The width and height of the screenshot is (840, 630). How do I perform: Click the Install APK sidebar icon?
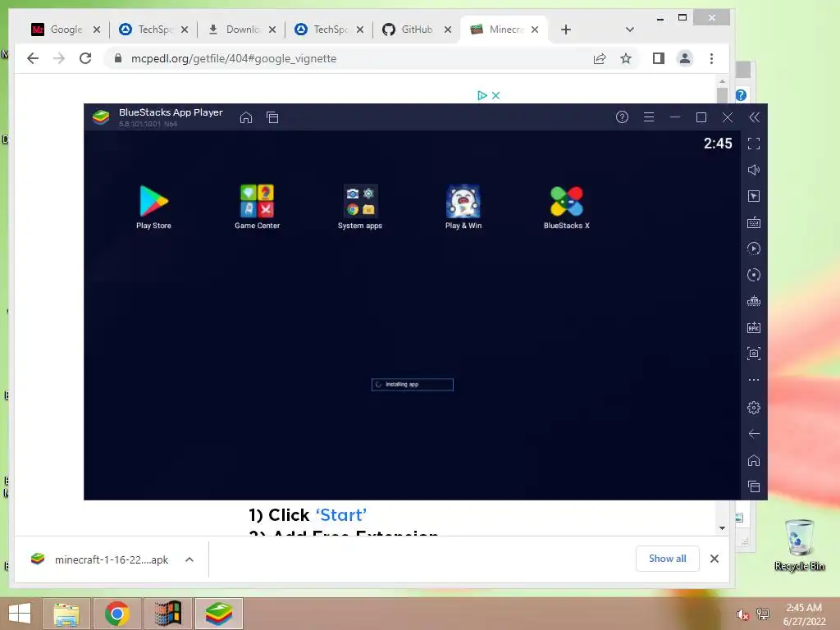(x=754, y=327)
